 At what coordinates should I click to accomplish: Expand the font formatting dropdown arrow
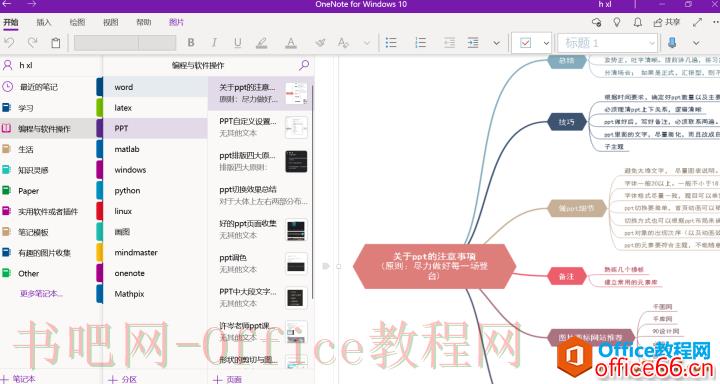(x=366, y=43)
